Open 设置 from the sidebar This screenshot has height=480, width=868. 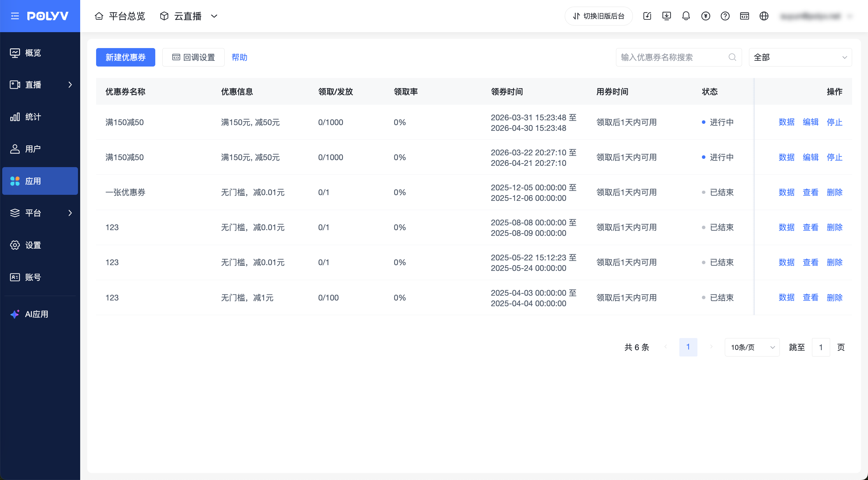(40, 245)
